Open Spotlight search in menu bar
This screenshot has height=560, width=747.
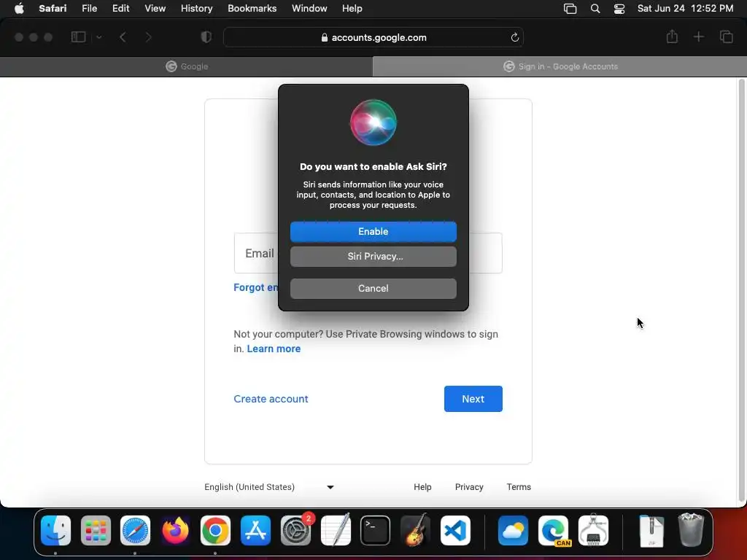pyautogui.click(x=595, y=9)
